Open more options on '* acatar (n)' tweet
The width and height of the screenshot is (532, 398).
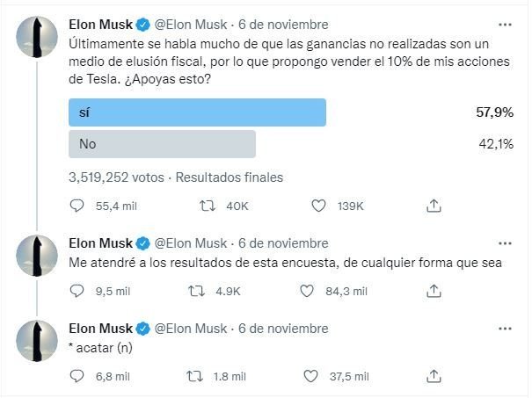[505, 329]
